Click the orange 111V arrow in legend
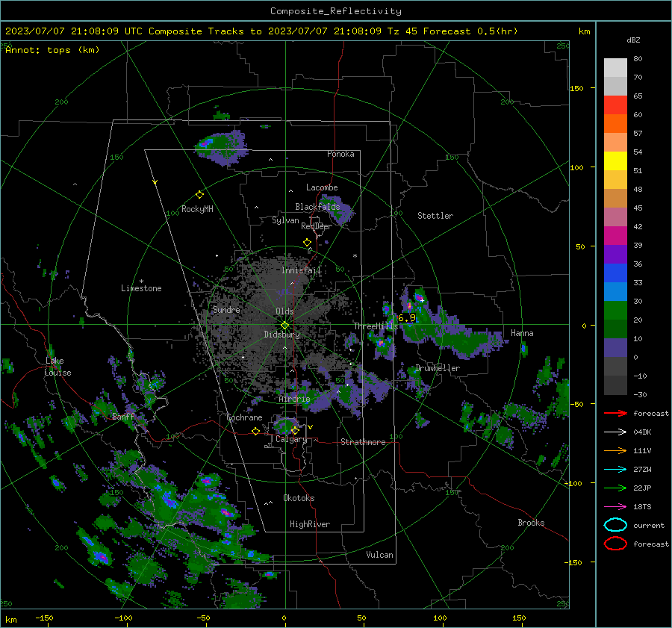Screen dimensions: 672x628 [x=615, y=450]
